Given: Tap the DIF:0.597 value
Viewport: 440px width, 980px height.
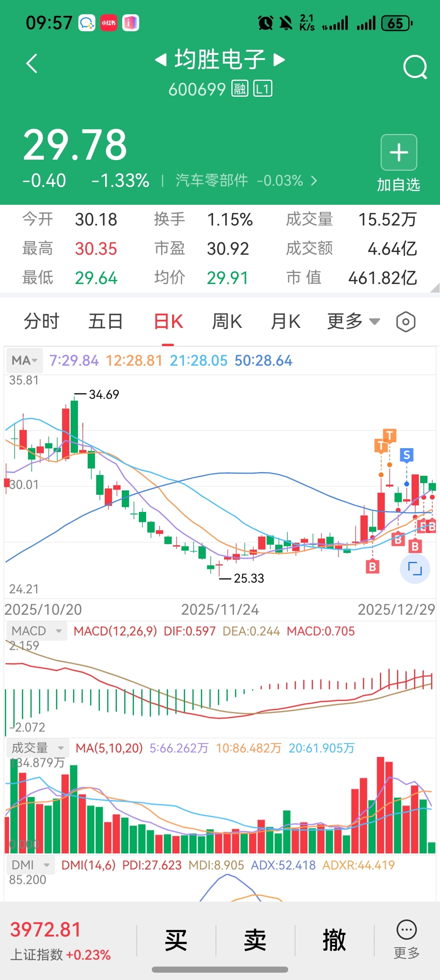Looking at the screenshot, I should (190, 631).
